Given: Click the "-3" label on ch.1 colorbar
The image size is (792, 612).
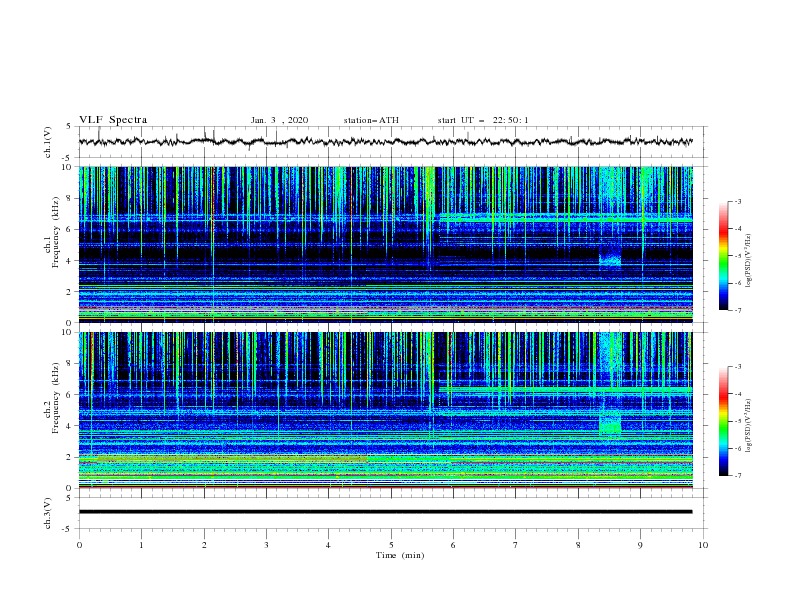Looking at the screenshot, I should click(x=737, y=201).
